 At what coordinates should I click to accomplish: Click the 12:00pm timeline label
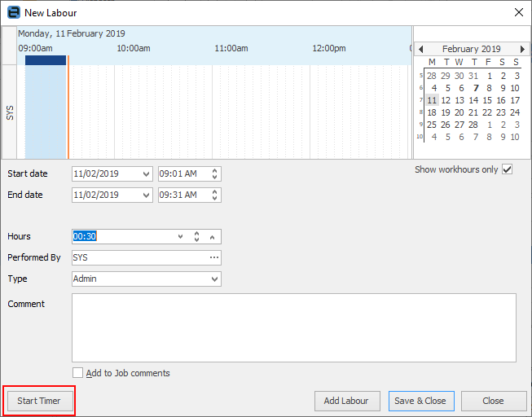pyautogui.click(x=329, y=49)
